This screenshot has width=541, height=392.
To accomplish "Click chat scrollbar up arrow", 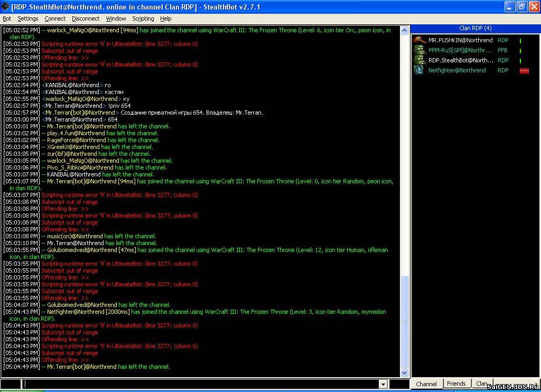I will pos(404,30).
